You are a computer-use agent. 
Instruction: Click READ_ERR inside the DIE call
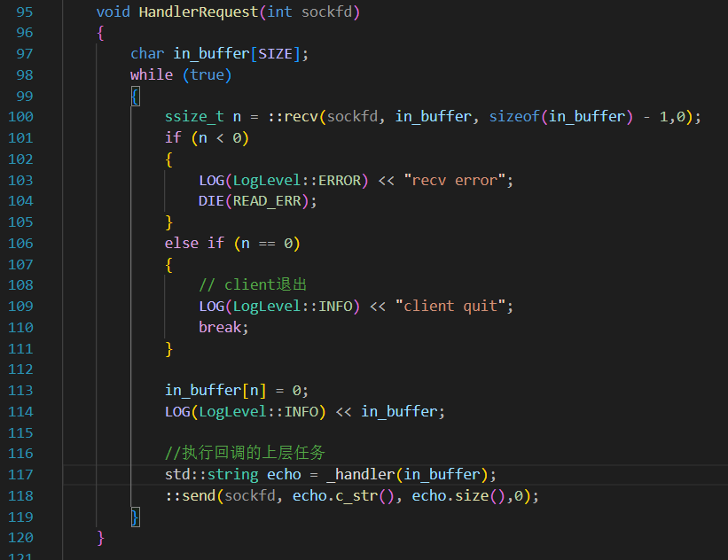coord(267,201)
